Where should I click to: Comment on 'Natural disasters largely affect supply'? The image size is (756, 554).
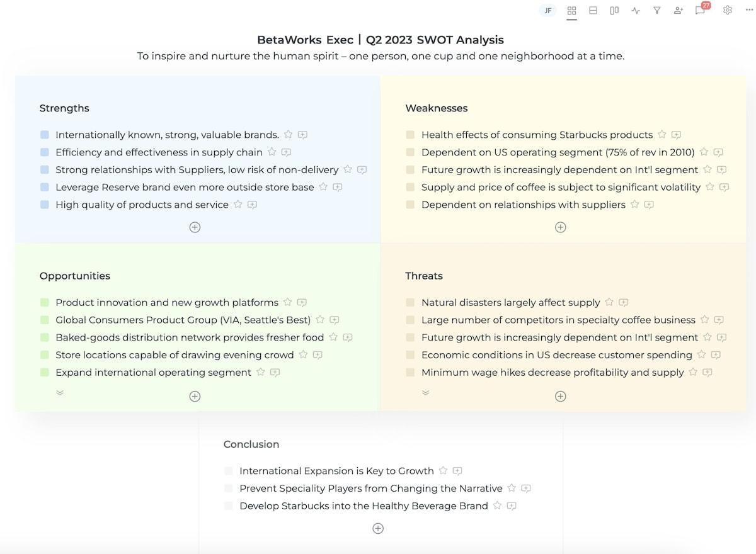point(623,302)
